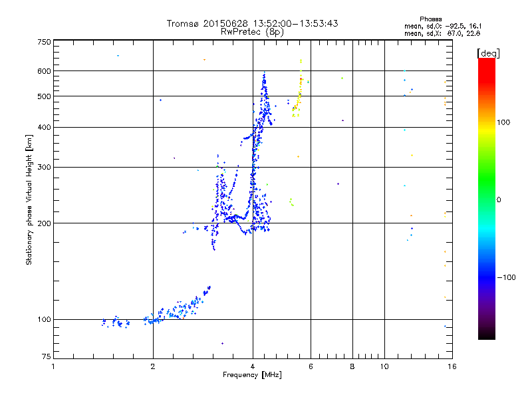Viewport: 532px width, 399px height.
Task: Click x-axis tick label "2"
Action: [x=153, y=366]
